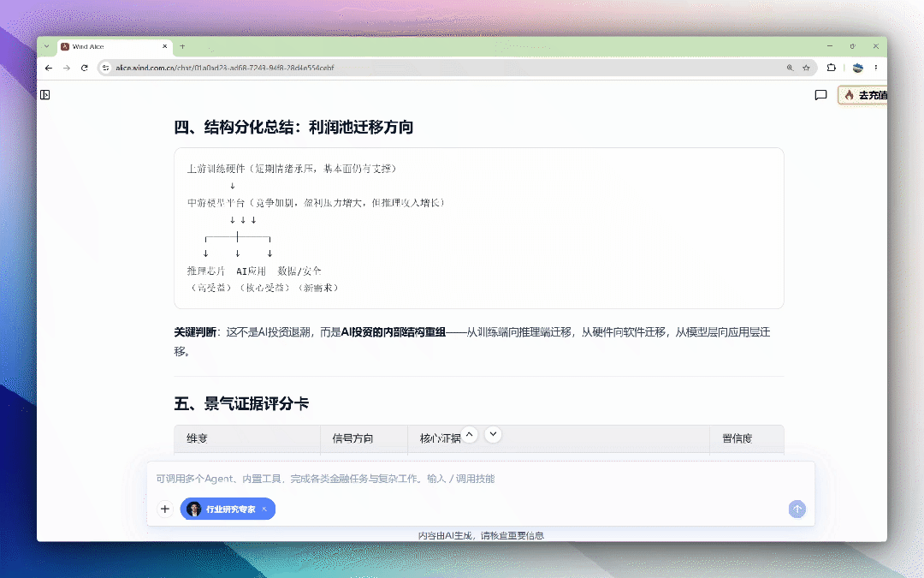Click AI应用 in the diagram
The image size is (924, 578).
pyautogui.click(x=251, y=271)
